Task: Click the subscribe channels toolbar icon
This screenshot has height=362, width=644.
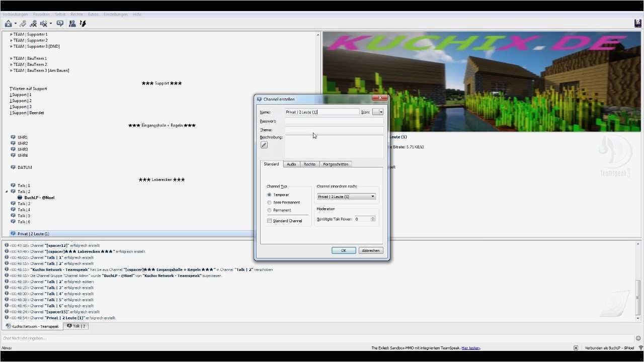Action: [x=83, y=24]
